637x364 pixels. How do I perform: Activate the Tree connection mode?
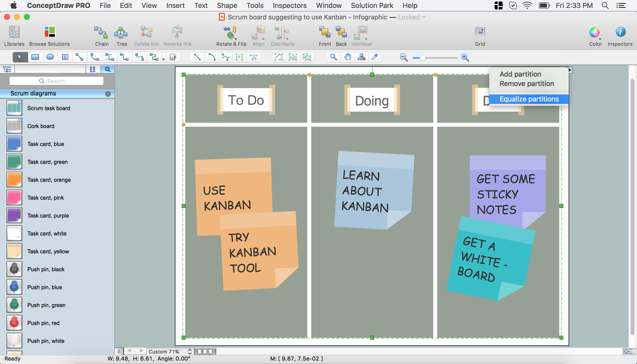[x=121, y=33]
